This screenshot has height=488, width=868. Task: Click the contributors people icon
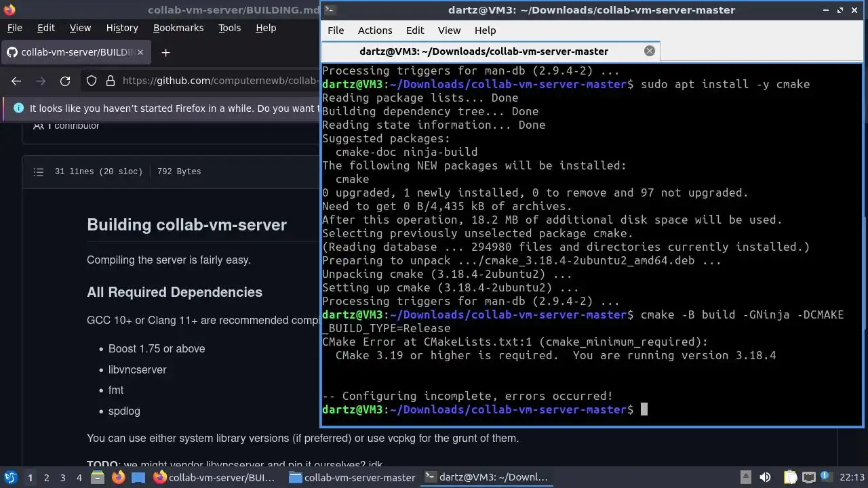click(x=39, y=125)
